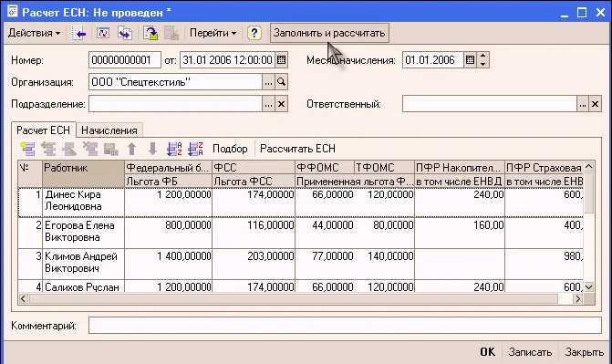This screenshot has width=612, height=364.
Task: Clear the Ответственный field with X button
Action: click(x=595, y=104)
